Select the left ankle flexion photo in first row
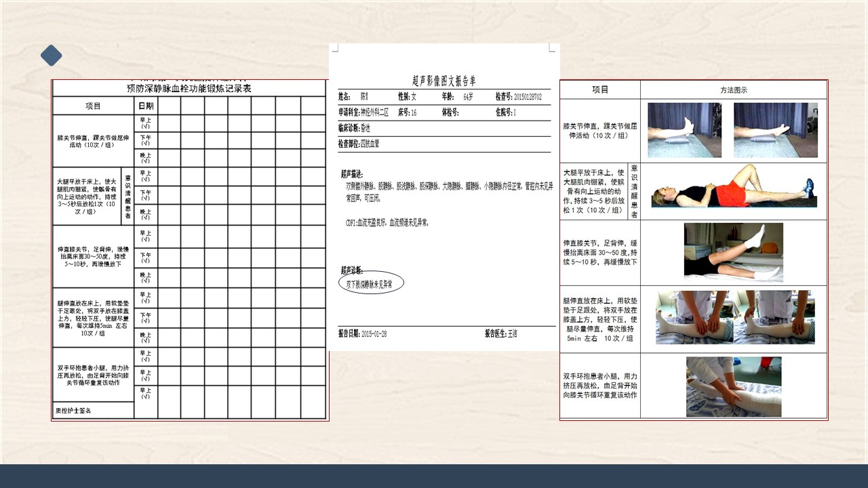Screen dimensions: 868x488 tap(684, 130)
